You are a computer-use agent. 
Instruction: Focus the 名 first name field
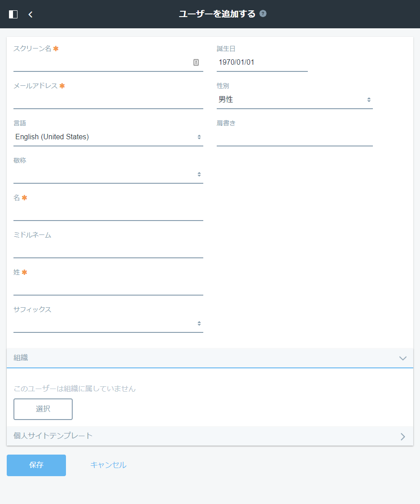click(108, 212)
